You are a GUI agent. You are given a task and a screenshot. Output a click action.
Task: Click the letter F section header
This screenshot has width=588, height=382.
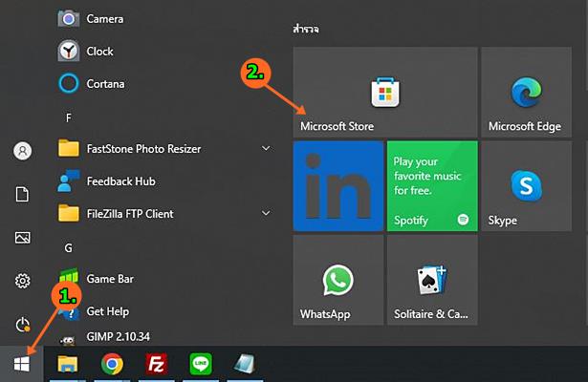coord(69,118)
